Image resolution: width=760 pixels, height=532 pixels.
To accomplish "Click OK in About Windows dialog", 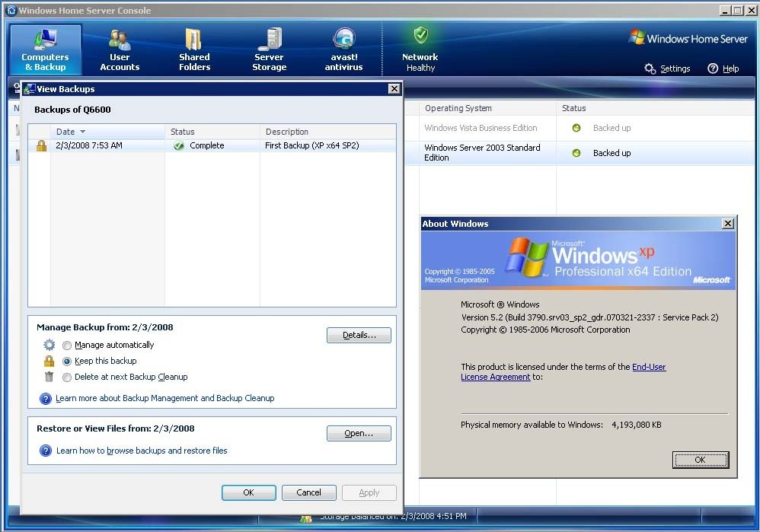I will coord(701,460).
